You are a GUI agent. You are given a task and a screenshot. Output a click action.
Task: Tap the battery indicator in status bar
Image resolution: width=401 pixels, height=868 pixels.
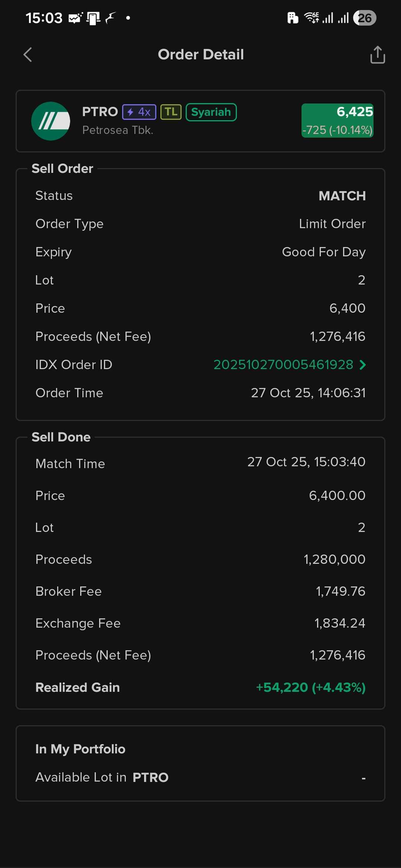click(365, 18)
